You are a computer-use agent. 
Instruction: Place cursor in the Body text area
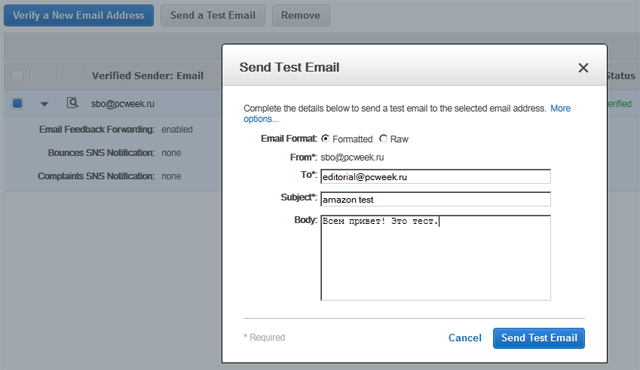(x=436, y=258)
